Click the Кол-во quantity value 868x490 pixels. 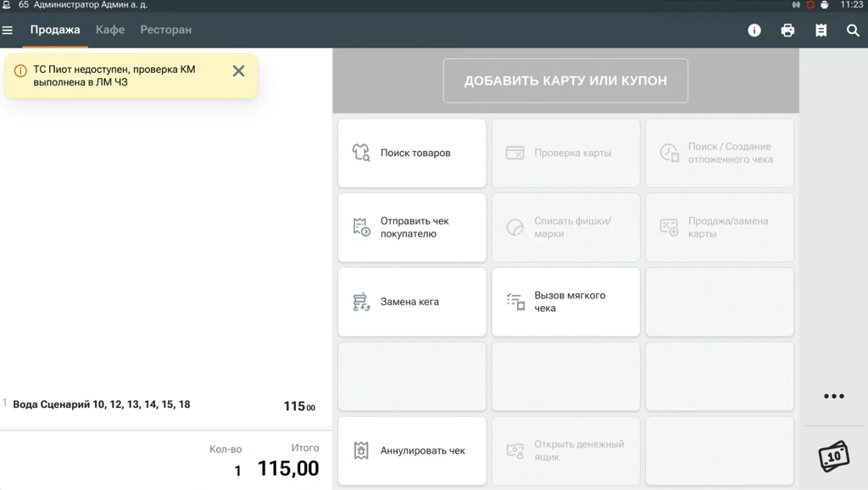pyautogui.click(x=237, y=471)
